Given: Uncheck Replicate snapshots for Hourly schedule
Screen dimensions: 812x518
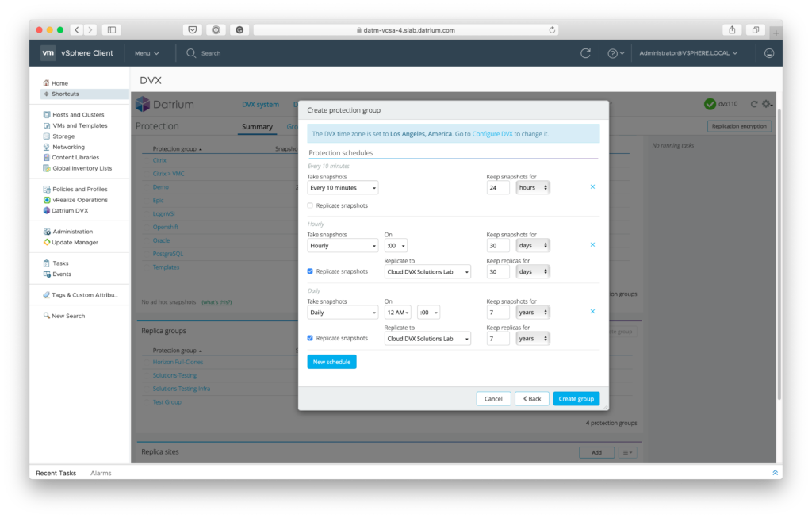Looking at the screenshot, I should coord(310,271).
